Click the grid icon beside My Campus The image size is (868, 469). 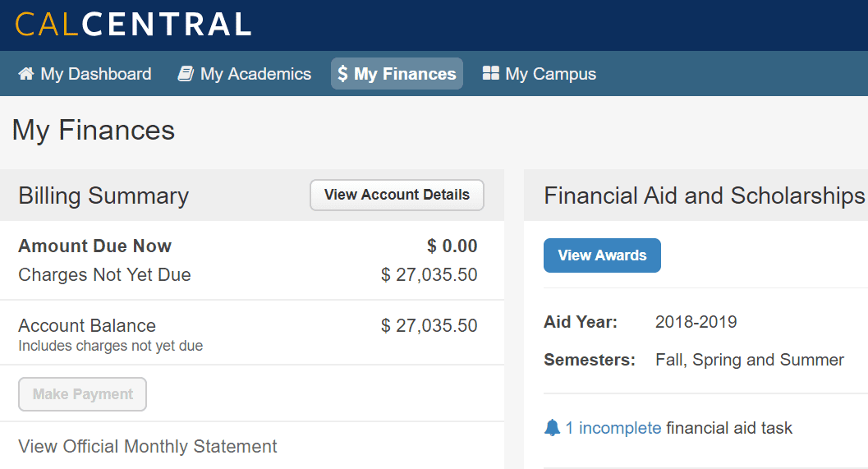tap(490, 73)
